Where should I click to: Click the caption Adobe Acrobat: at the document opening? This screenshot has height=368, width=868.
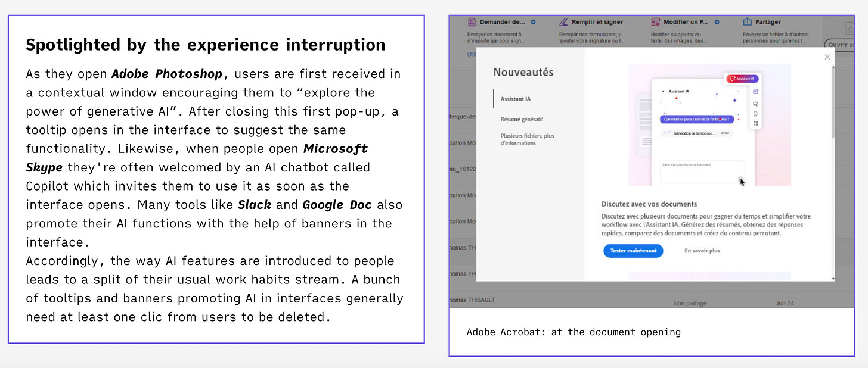(573, 332)
